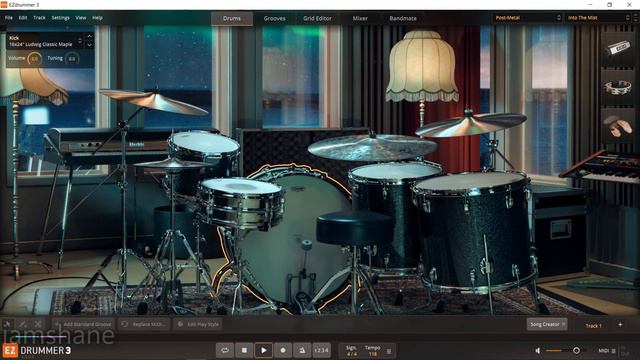Switch to the Bandmate tab
The height and width of the screenshot is (360, 640).
click(403, 18)
